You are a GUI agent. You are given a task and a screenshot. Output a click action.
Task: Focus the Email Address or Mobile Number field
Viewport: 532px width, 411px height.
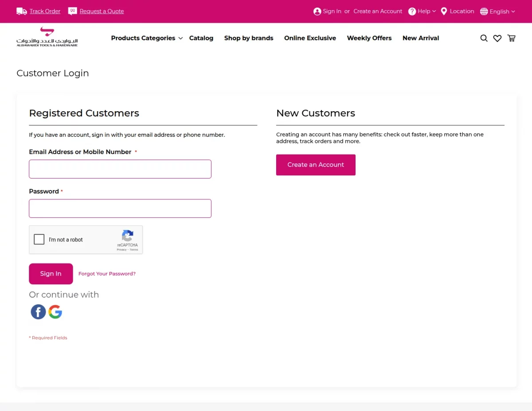[120, 169]
